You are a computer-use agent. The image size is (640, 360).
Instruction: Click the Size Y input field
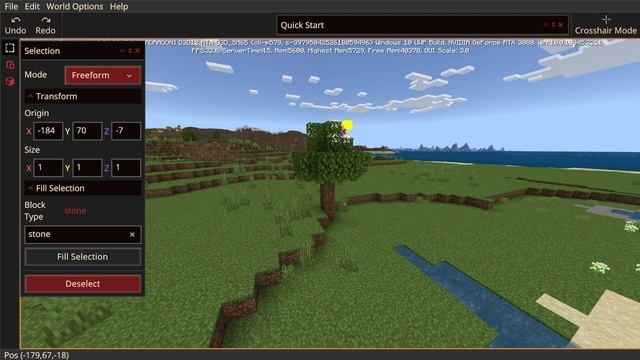click(x=87, y=168)
